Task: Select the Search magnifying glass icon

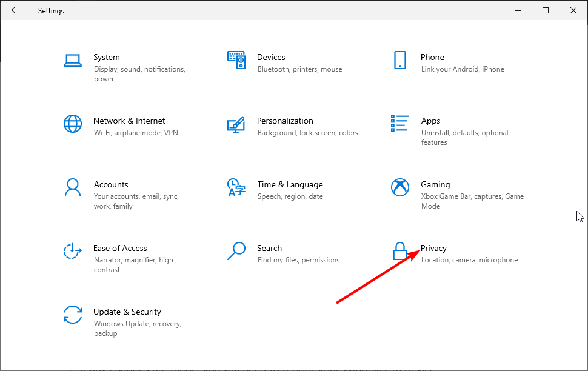Action: click(236, 251)
